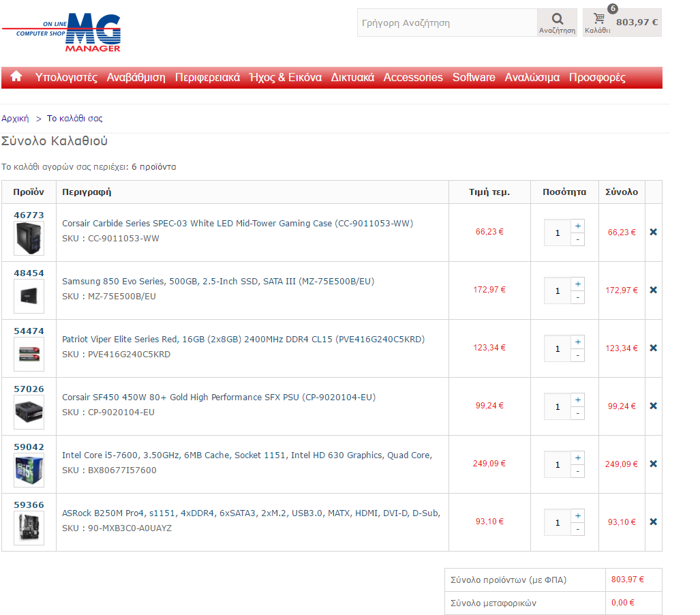Click the Γρήγορη Αναζήτηση search field
This screenshot has width=700, height=615.
[447, 22]
